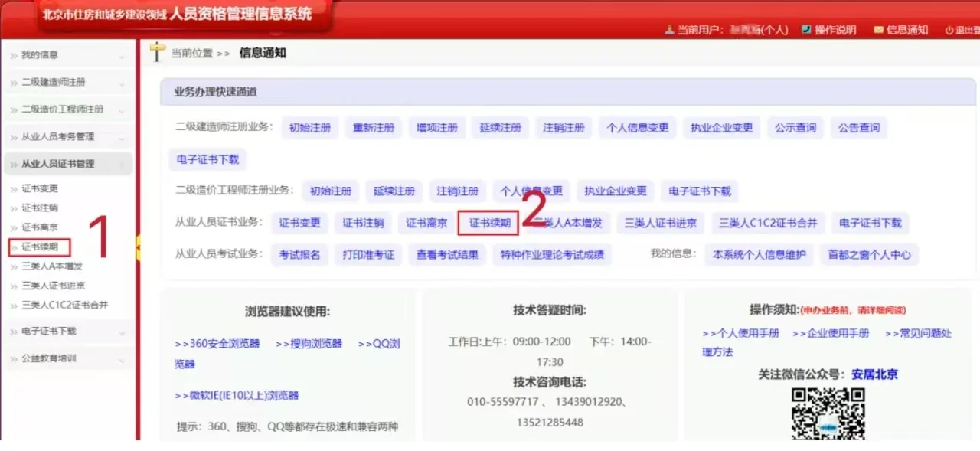Open help via the 操作说明 icon
The width and height of the screenshot is (980, 451).
pos(805,31)
